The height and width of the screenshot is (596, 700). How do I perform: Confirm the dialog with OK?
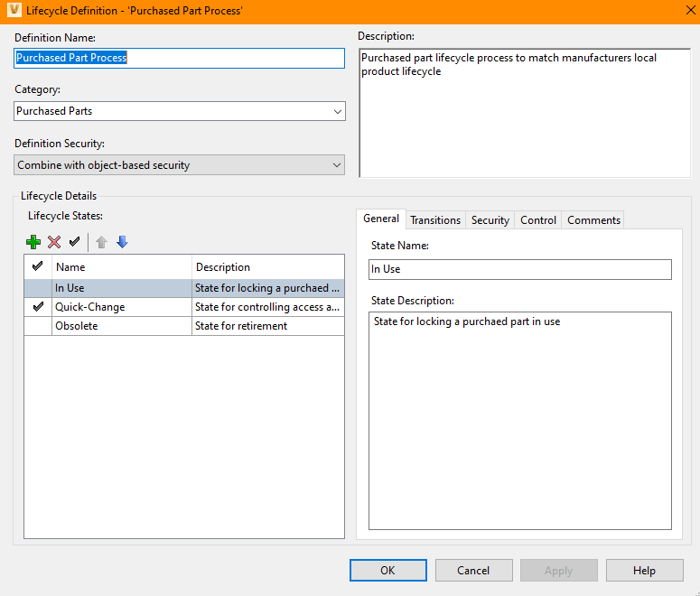(388, 570)
